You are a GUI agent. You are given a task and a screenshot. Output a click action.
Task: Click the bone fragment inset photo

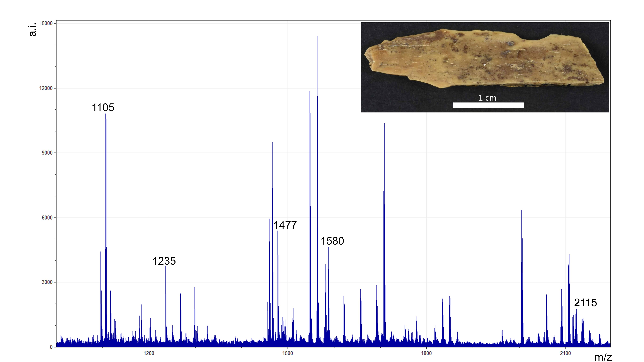click(x=484, y=59)
